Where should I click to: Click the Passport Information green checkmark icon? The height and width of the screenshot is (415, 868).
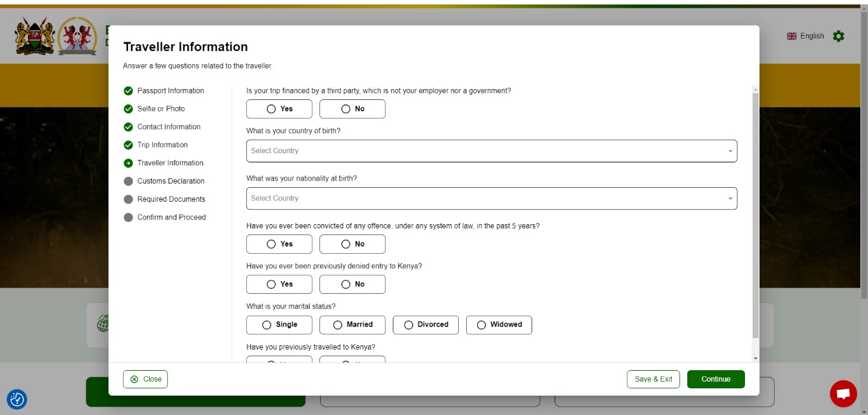click(x=128, y=91)
